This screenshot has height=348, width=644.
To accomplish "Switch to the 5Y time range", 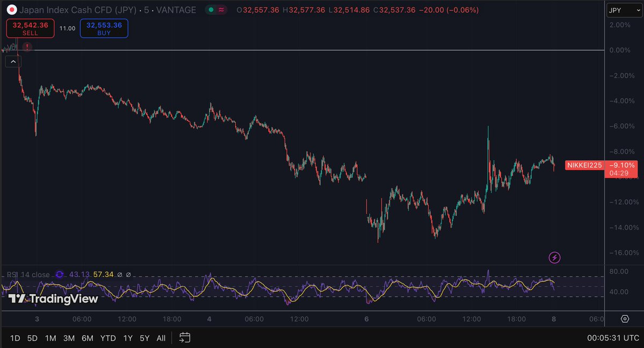I will pyautogui.click(x=144, y=338).
